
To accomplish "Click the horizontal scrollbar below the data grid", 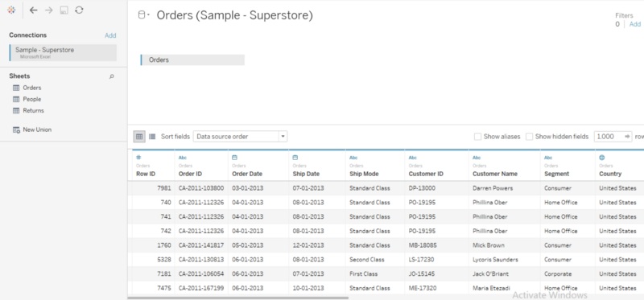I will pos(238,298).
